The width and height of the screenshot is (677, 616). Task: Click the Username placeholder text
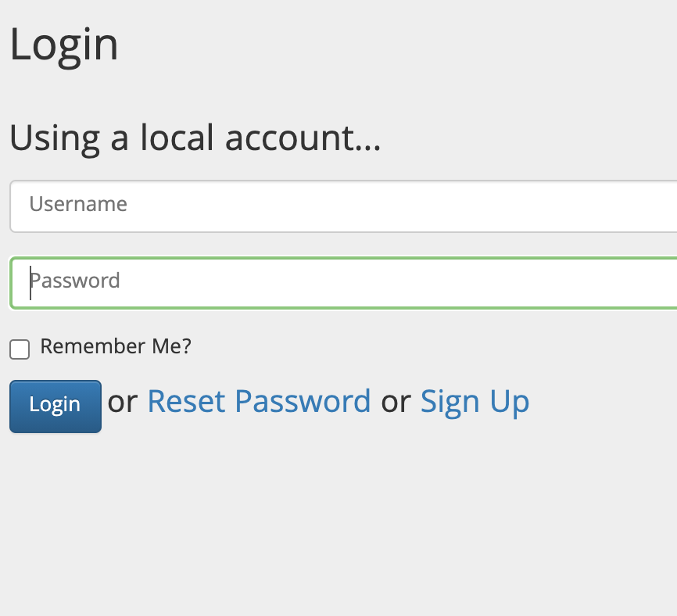(78, 205)
